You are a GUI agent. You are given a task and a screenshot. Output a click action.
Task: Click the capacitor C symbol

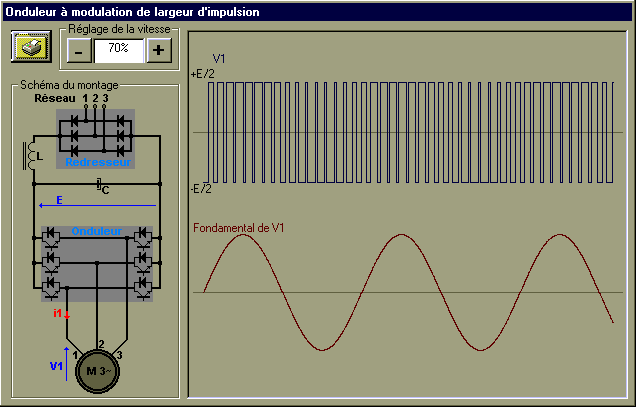click(x=103, y=186)
